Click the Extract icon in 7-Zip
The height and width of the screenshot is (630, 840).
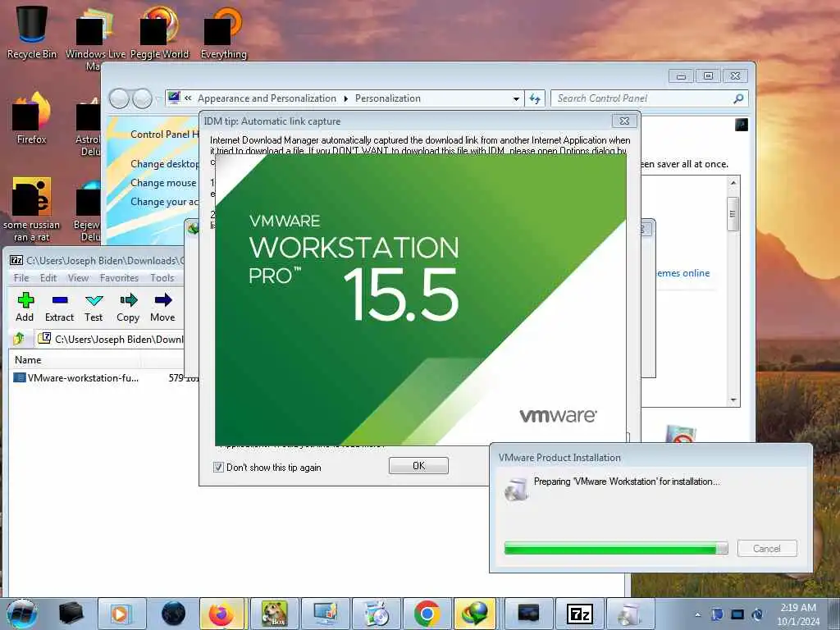59,307
